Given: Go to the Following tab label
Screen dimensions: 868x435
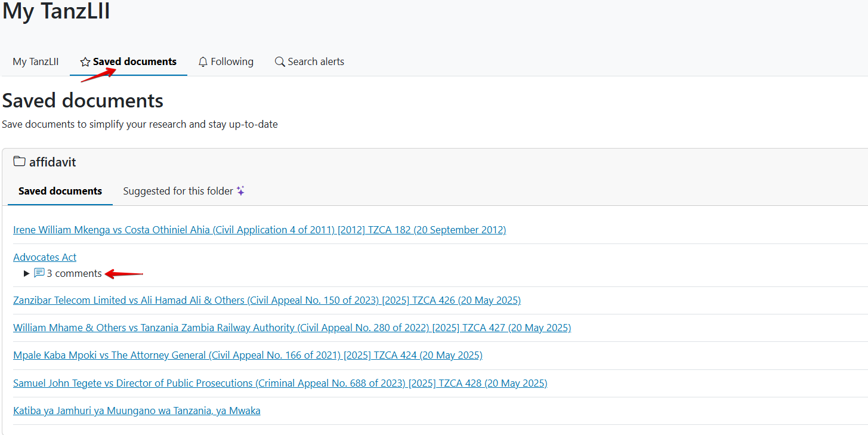Looking at the screenshot, I should click(x=232, y=62).
